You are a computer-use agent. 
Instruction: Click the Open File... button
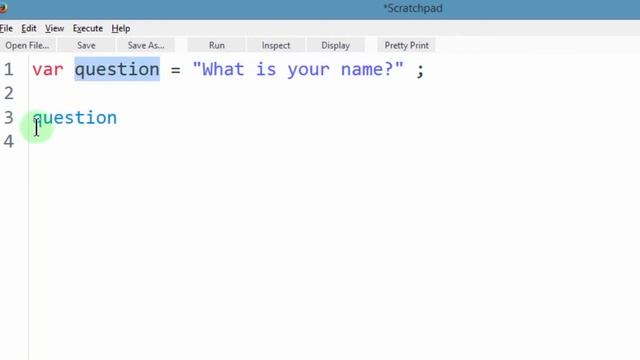27,45
